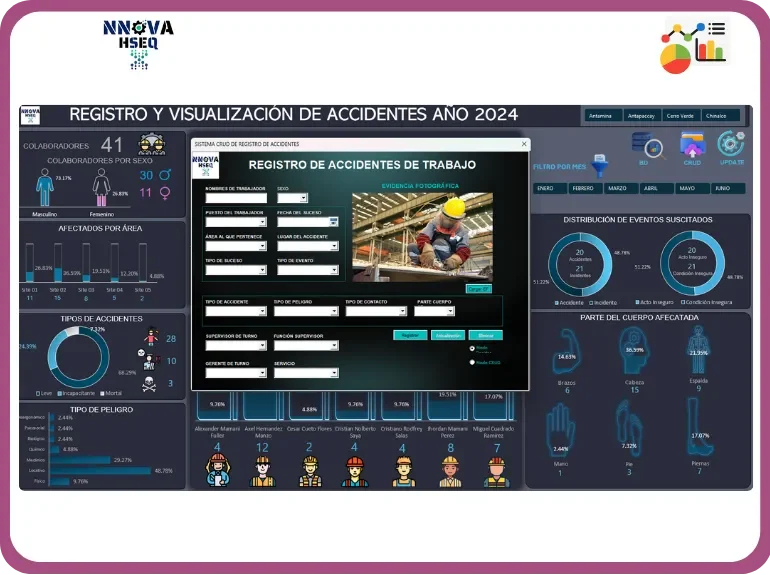Click the Nombres de Trabajador input field
This screenshot has width=770, height=575.
236,198
